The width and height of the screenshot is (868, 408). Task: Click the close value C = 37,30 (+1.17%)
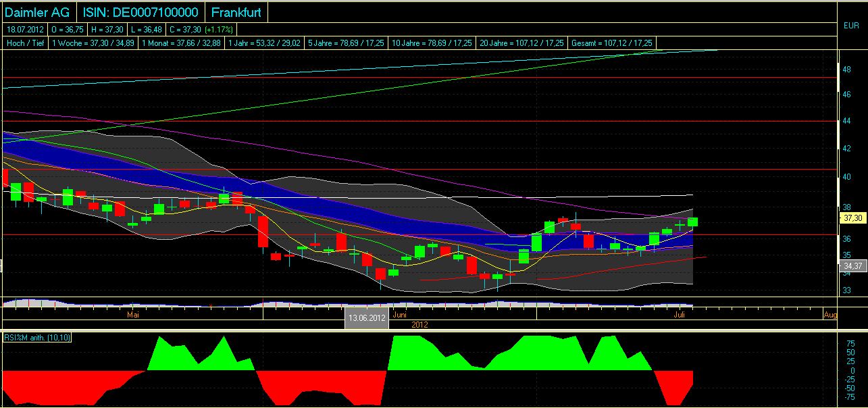(201, 30)
